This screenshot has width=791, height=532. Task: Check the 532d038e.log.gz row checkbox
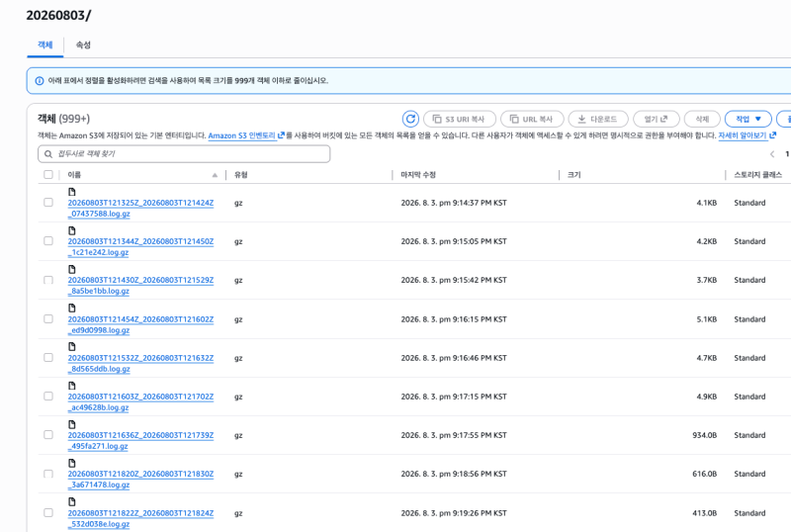[x=48, y=513]
